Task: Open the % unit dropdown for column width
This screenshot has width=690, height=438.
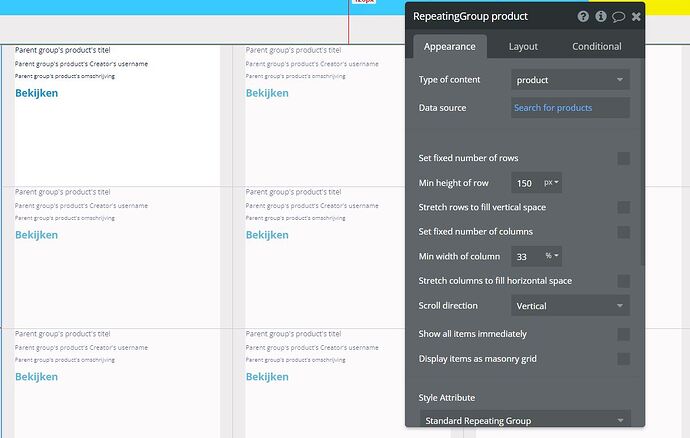Action: pos(551,256)
